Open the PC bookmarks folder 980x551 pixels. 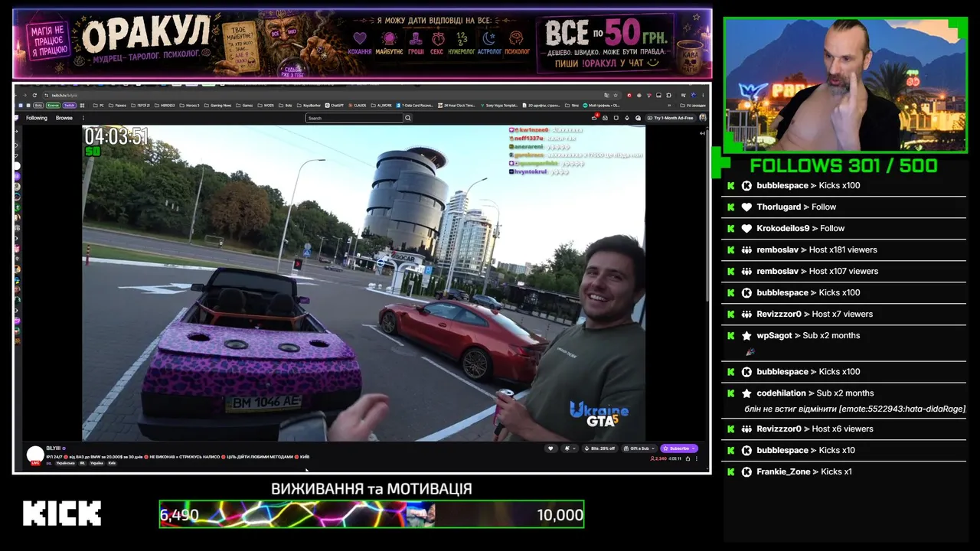[99, 105]
